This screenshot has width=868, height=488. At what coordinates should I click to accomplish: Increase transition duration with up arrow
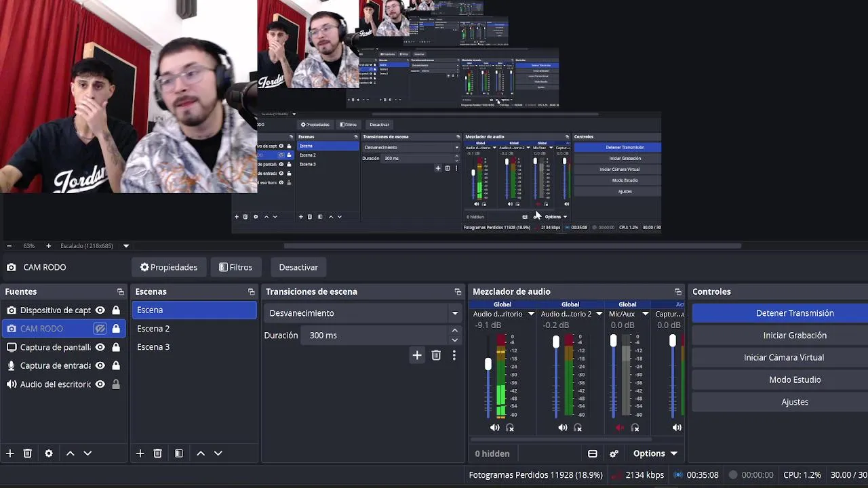[455, 331]
